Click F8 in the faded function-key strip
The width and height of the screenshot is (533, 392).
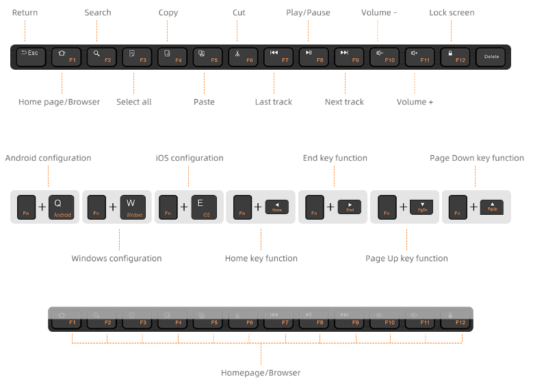coord(314,319)
